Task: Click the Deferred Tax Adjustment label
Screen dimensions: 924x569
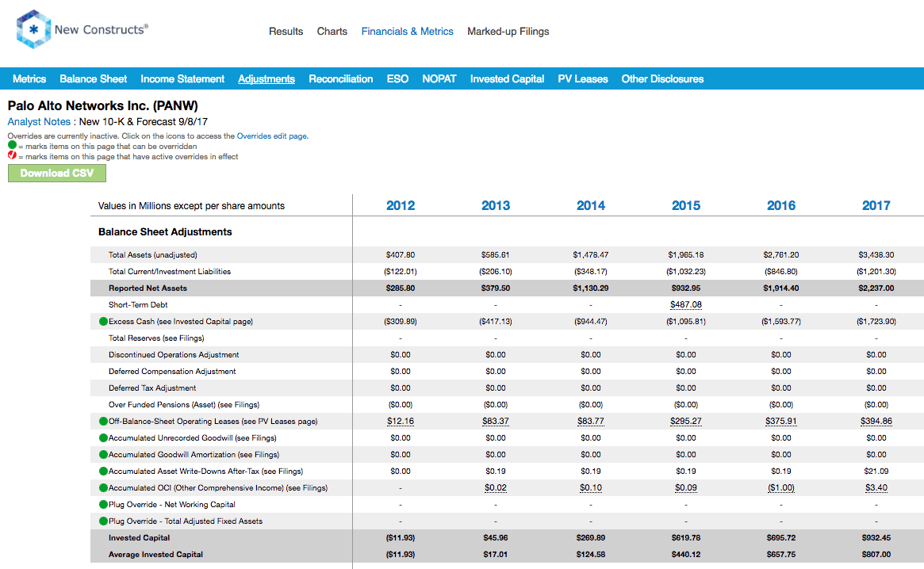Action: [152, 388]
